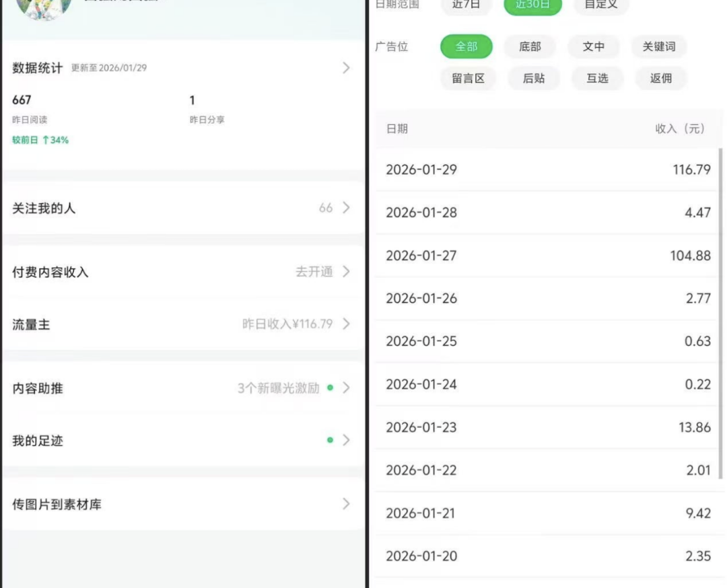Click the 我的足迹 green dot indicator

click(x=330, y=440)
